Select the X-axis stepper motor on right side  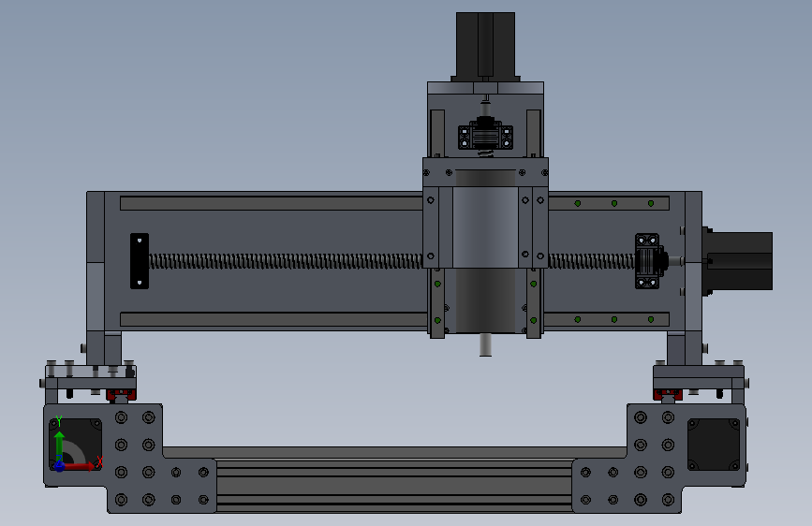738,261
